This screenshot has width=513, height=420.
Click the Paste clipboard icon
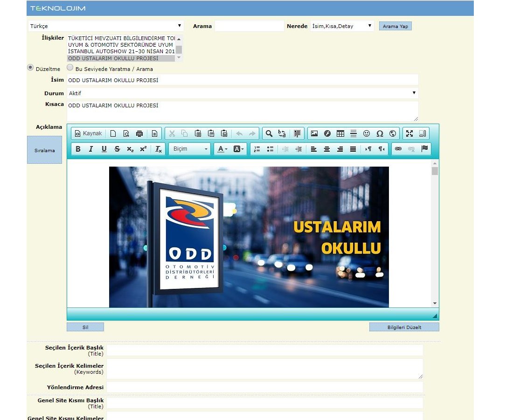pyautogui.click(x=198, y=133)
